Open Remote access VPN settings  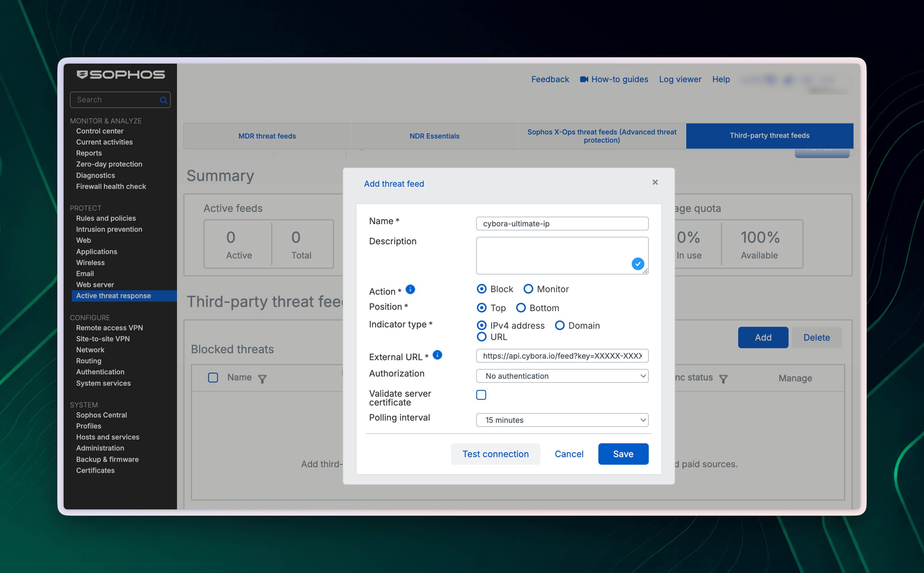pos(110,328)
